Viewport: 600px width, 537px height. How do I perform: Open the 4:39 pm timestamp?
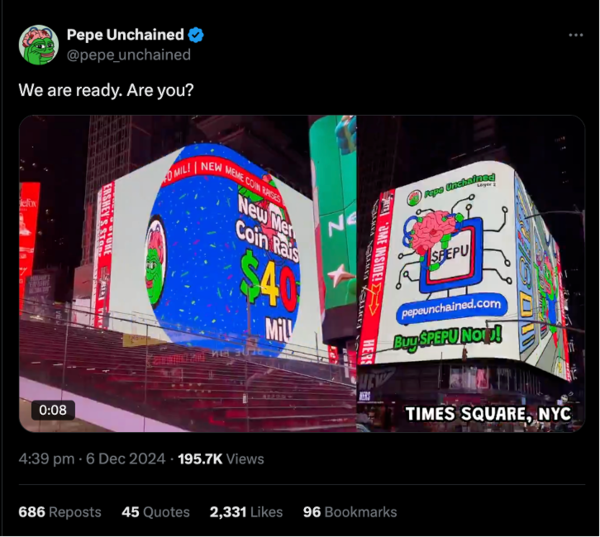[x=46, y=459]
